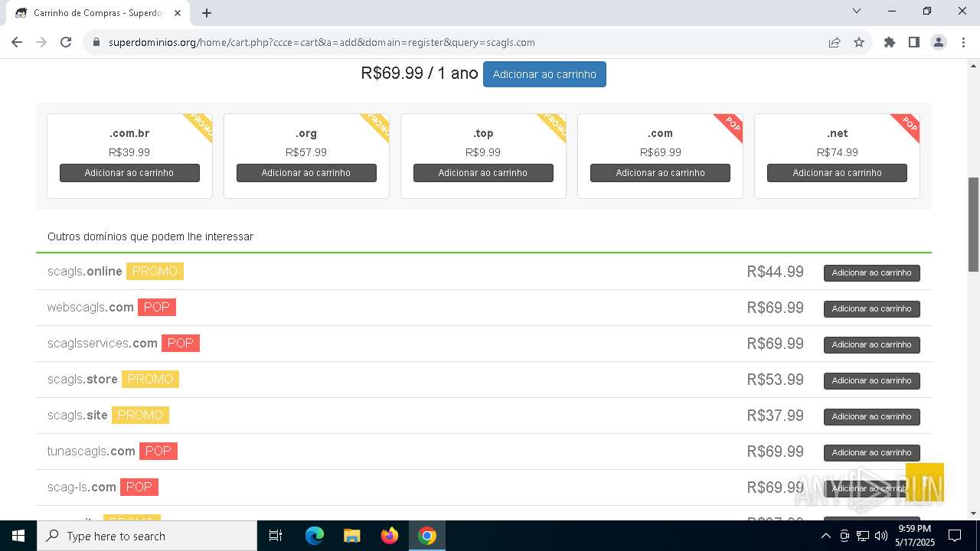
Task: Click the address bar URL
Action: tap(322, 42)
